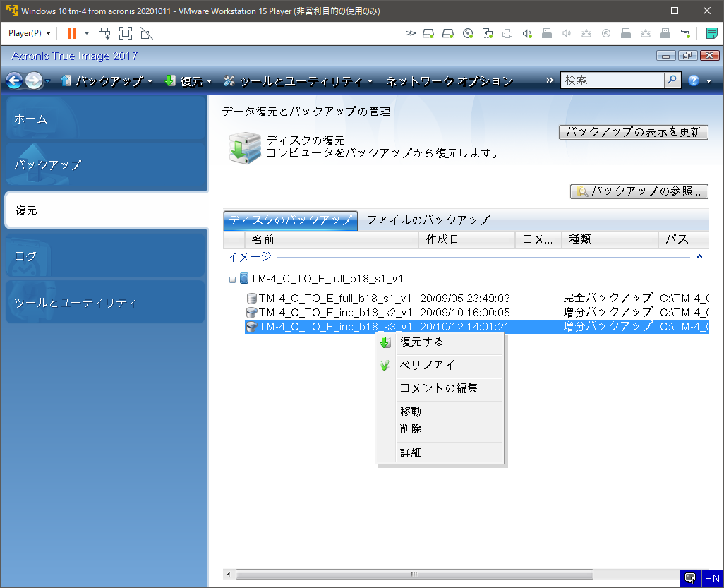724x588 pixels.
Task: Click the 名前 column header
Action: pyautogui.click(x=332, y=240)
